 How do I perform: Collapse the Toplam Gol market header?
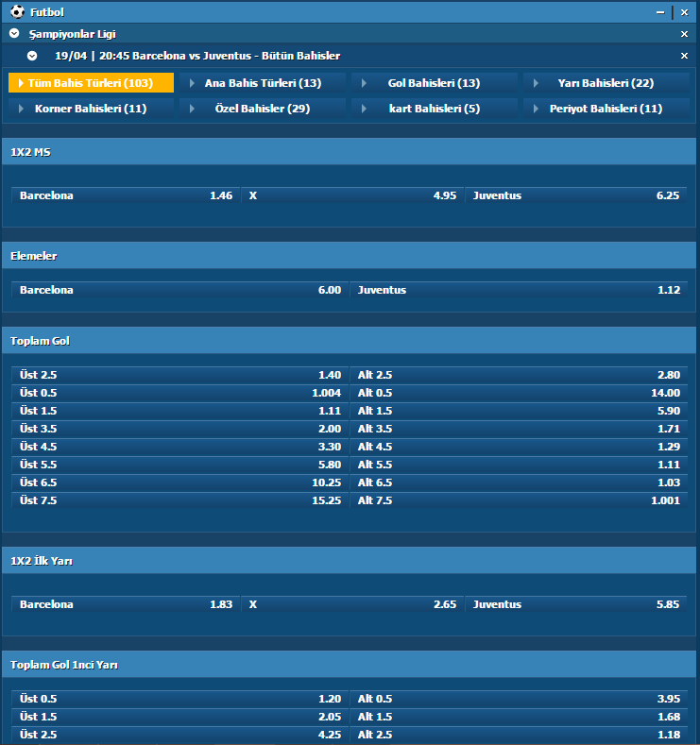350,341
